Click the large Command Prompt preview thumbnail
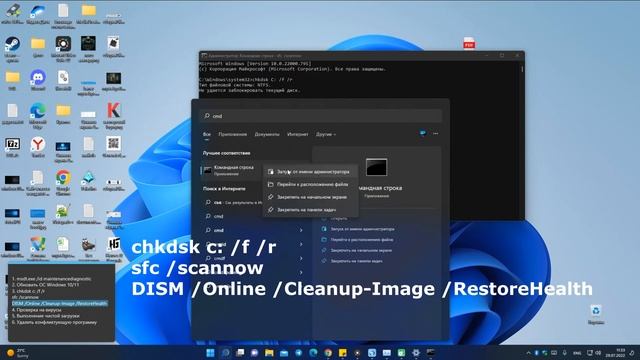The image size is (640, 360). click(x=376, y=167)
